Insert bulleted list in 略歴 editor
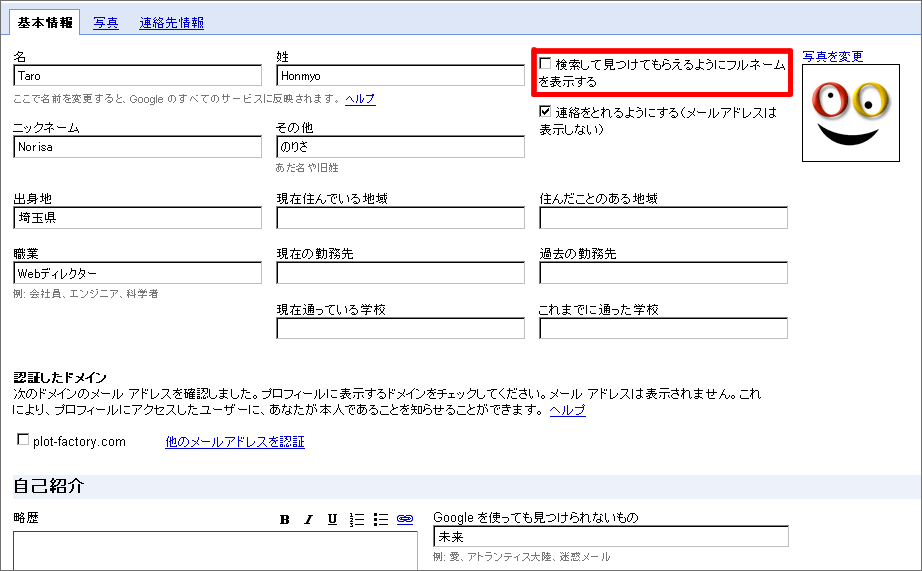 coord(381,519)
